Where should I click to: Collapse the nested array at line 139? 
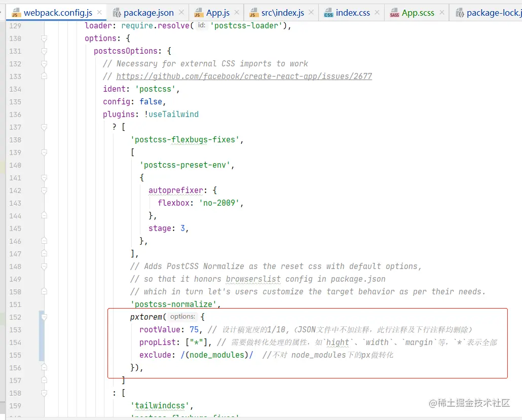click(44, 152)
